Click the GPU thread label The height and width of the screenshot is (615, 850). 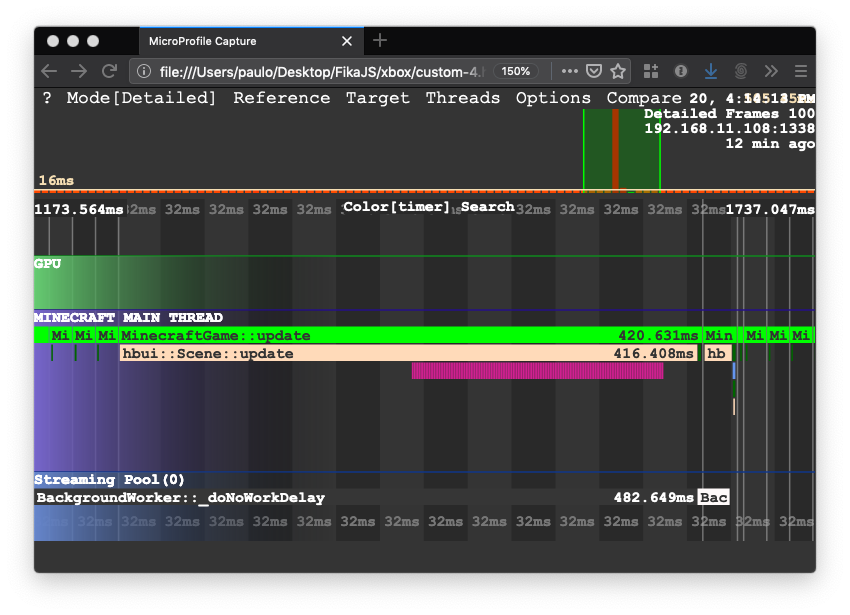[x=48, y=264]
